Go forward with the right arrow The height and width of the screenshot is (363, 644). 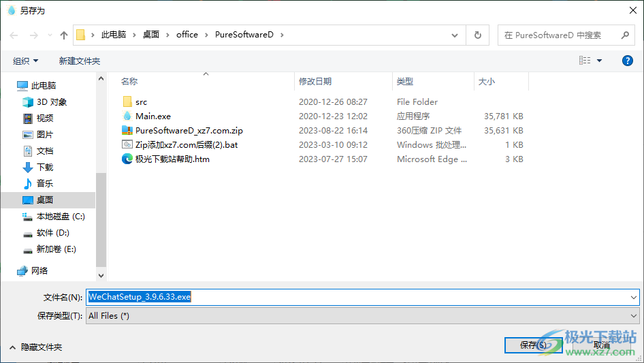pyautogui.click(x=33, y=35)
